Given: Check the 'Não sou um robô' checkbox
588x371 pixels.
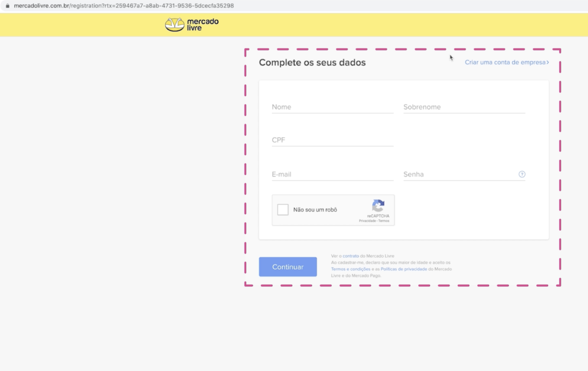Looking at the screenshot, I should tap(283, 210).
